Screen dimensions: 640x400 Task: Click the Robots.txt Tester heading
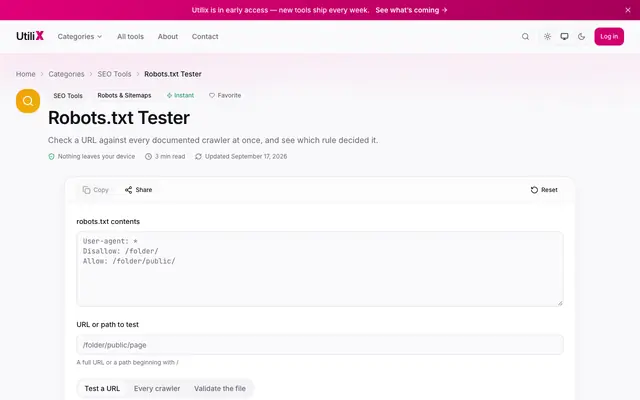(119, 118)
